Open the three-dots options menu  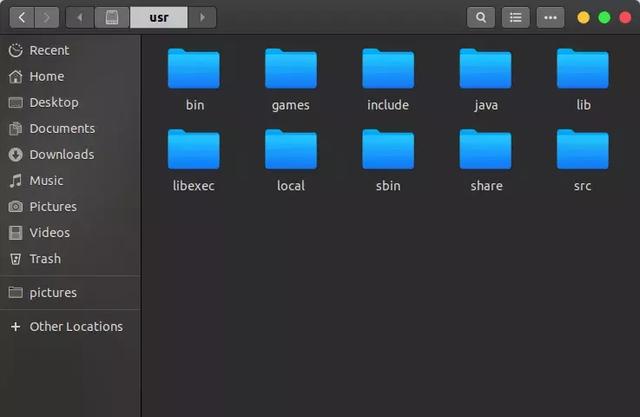pos(550,17)
